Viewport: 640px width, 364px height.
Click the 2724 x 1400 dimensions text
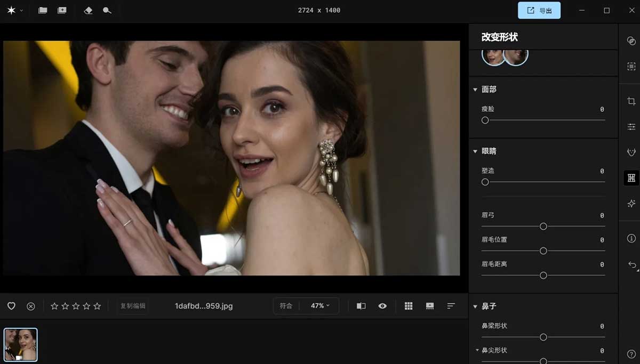click(319, 10)
